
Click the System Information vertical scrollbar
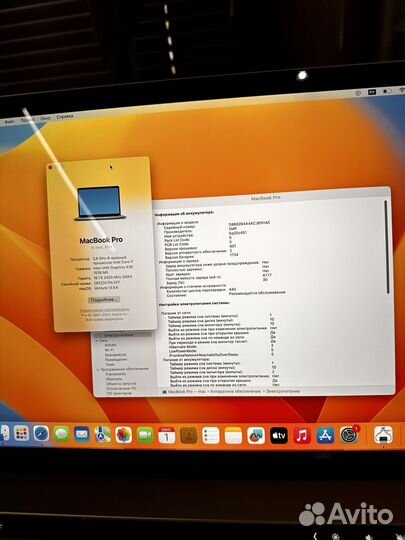click(387, 247)
